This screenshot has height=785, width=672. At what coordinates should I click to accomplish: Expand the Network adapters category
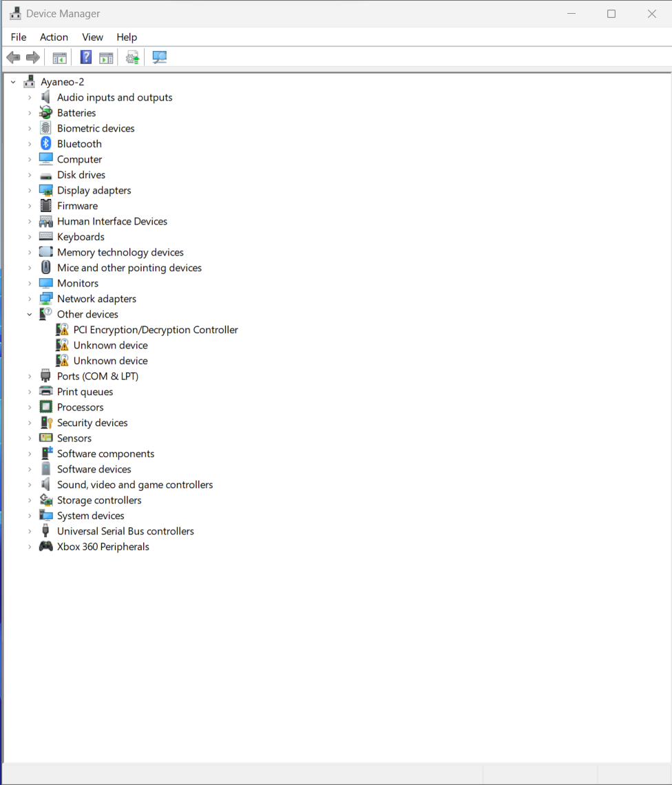pyautogui.click(x=30, y=299)
